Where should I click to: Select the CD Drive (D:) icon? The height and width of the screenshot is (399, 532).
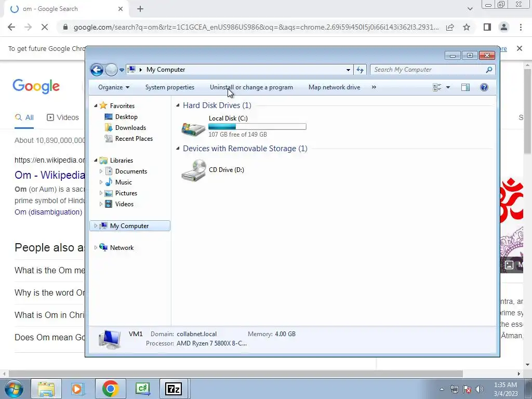[193, 170]
